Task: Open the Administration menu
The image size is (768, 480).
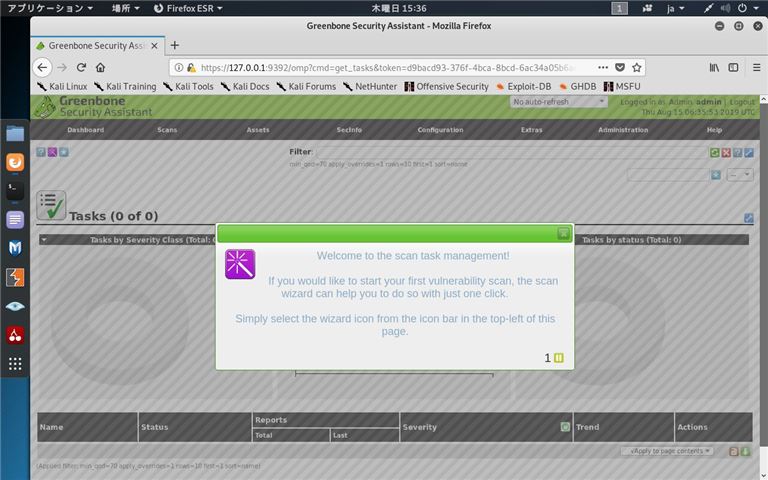Action: click(623, 130)
